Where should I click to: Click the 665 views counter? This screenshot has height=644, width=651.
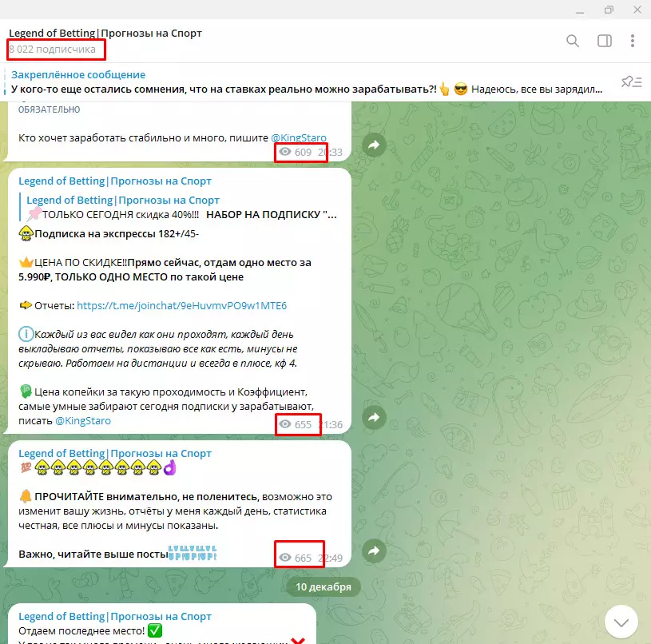point(295,558)
